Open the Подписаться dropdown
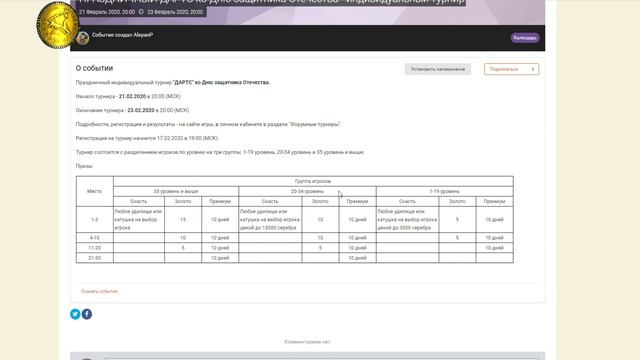The height and width of the screenshot is (360, 640). point(511,69)
